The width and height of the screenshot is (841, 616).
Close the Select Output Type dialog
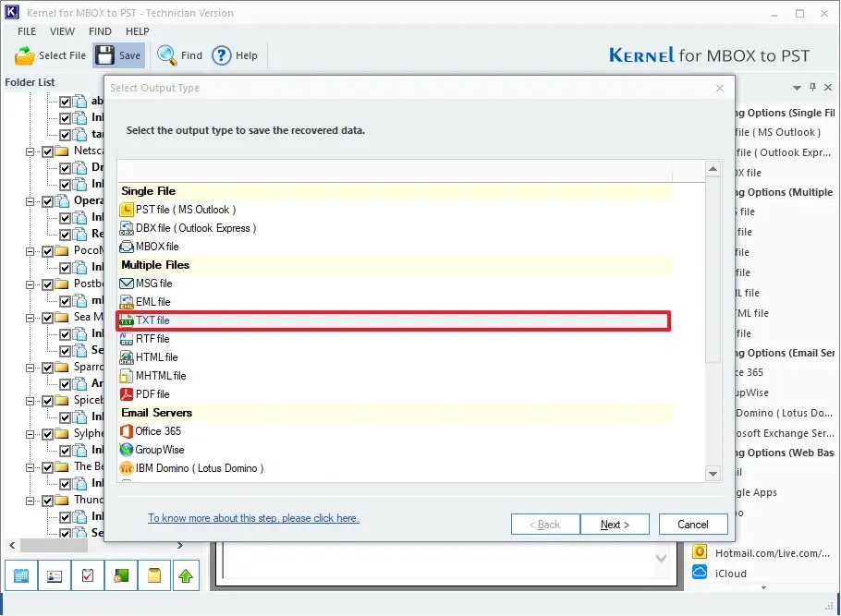[x=720, y=89]
